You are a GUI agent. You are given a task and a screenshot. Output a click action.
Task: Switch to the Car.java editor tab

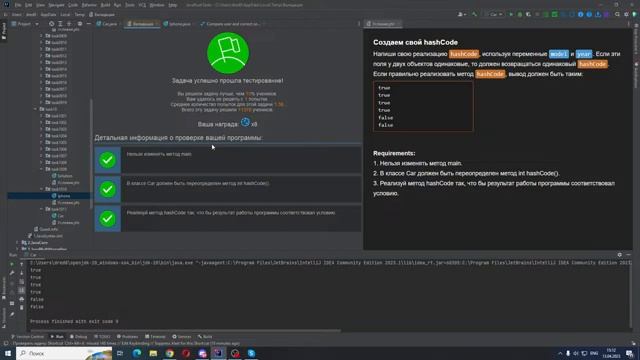click(107, 24)
